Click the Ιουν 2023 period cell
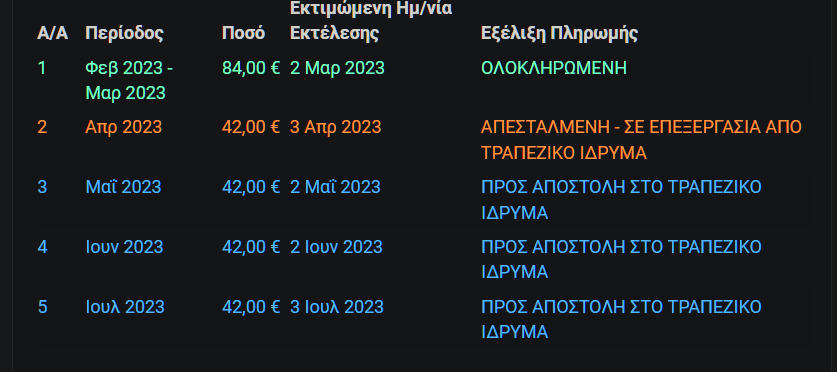The image size is (837, 372). [124, 247]
